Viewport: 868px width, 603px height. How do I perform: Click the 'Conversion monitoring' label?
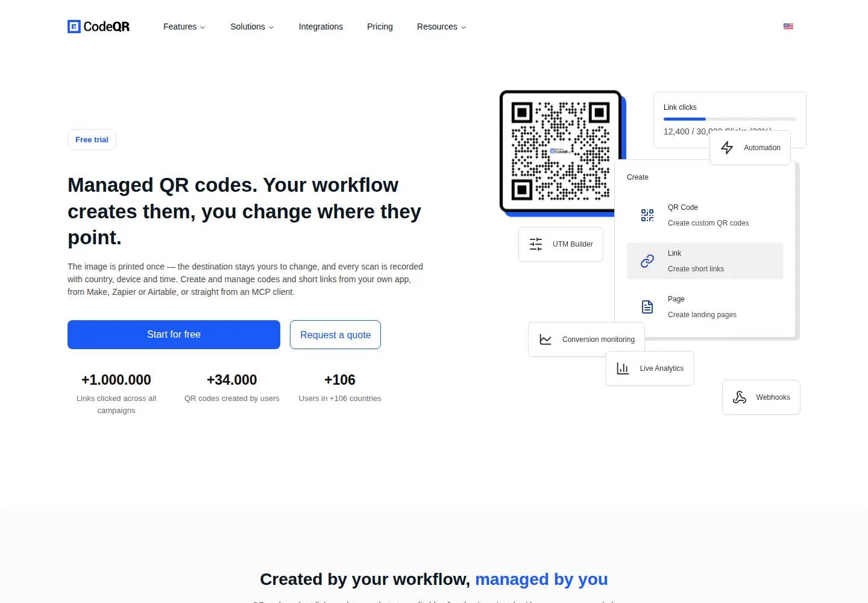pos(599,339)
